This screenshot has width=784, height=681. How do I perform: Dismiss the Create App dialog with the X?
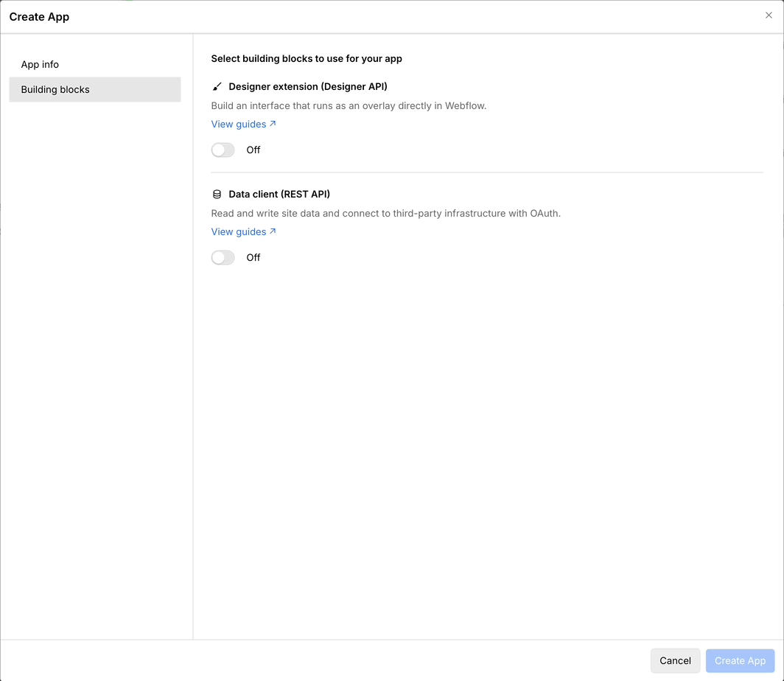coord(769,15)
